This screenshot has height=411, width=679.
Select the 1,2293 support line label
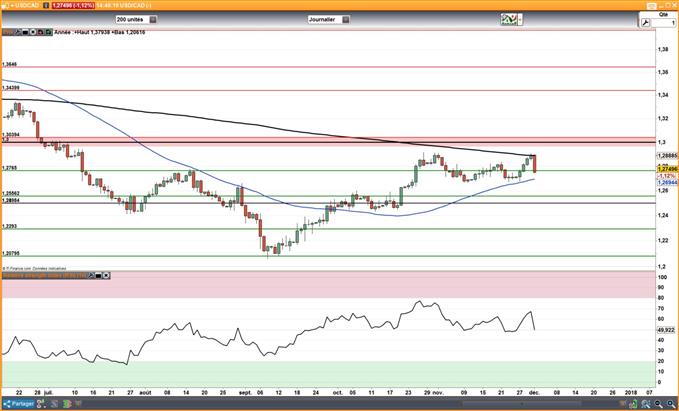click(x=10, y=226)
